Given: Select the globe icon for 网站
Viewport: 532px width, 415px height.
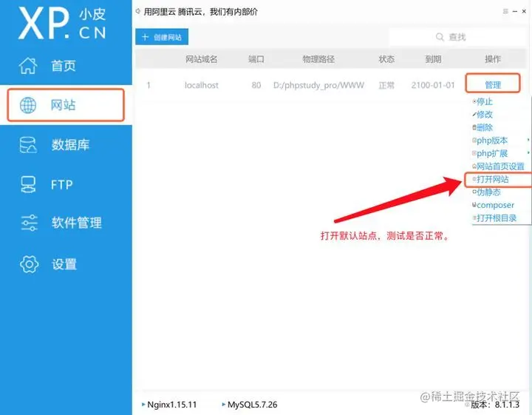Looking at the screenshot, I should click(28, 105).
